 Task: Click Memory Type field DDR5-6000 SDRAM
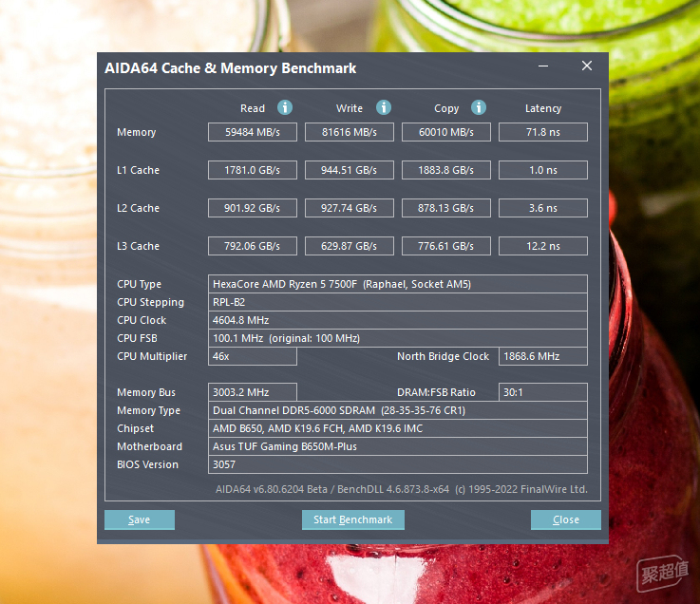398,410
